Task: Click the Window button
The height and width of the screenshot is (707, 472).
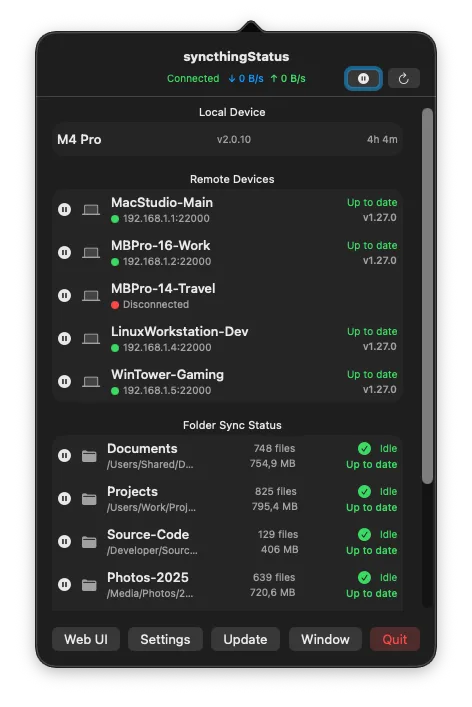Action: click(x=325, y=639)
